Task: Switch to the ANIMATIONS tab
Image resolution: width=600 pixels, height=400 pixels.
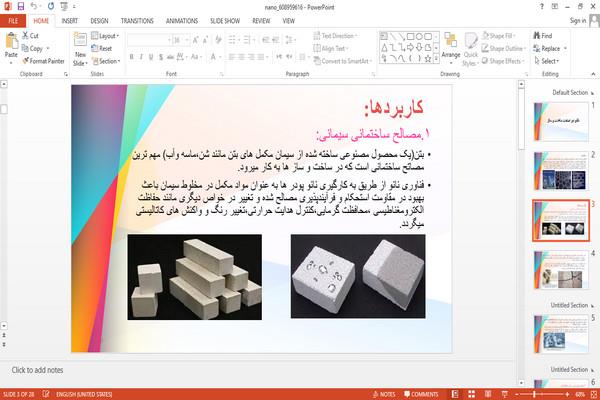Action: click(x=182, y=21)
